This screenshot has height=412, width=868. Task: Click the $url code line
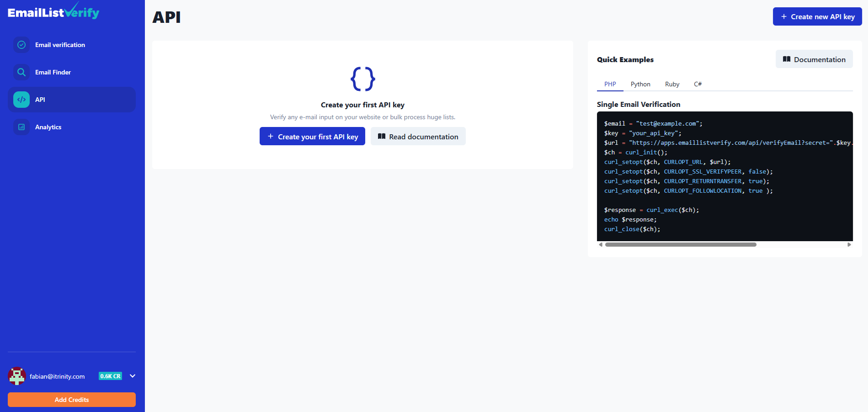click(729, 143)
